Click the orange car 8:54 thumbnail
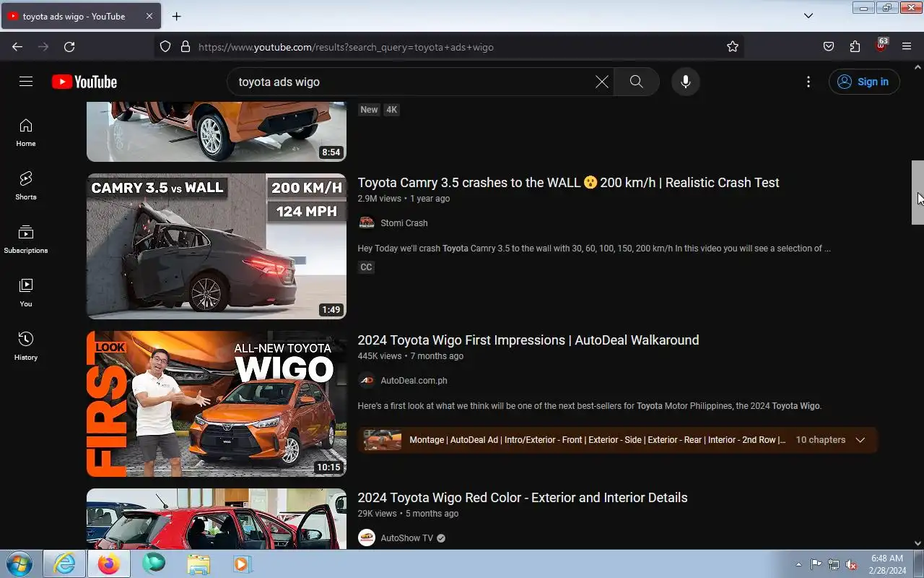The width and height of the screenshot is (924, 578). (217, 131)
